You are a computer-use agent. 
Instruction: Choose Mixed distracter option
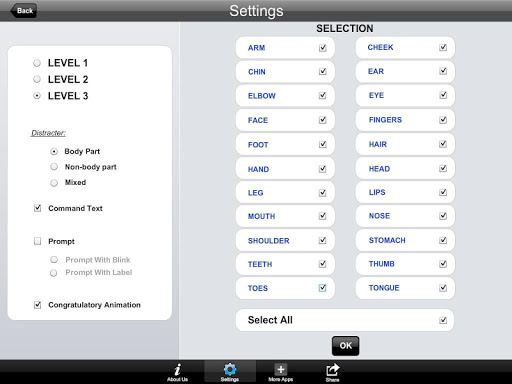pos(54,183)
